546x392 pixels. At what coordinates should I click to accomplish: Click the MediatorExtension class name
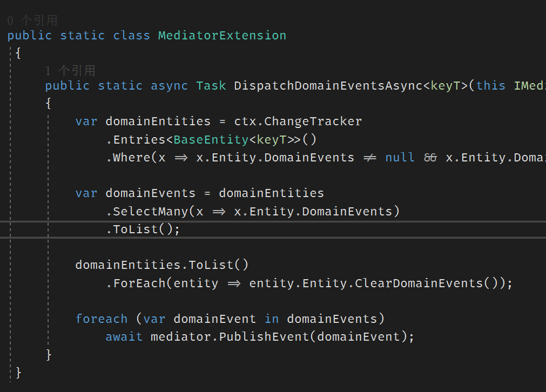[x=222, y=36]
